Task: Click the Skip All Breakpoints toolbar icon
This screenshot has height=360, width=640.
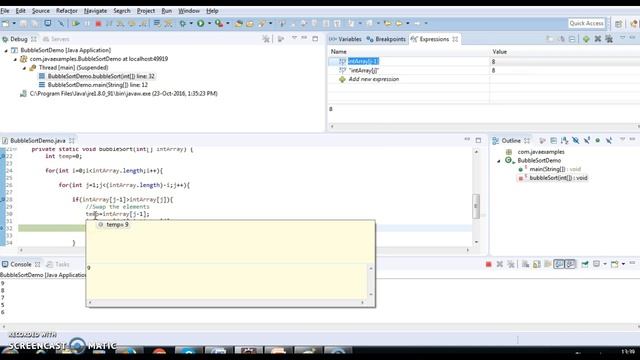Action: click(x=61, y=24)
